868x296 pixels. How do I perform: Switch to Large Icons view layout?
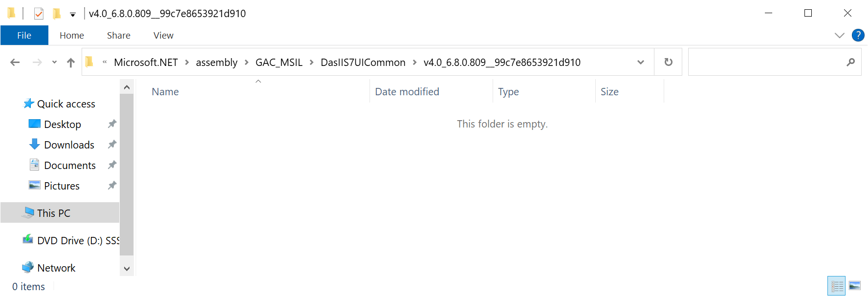(x=855, y=286)
